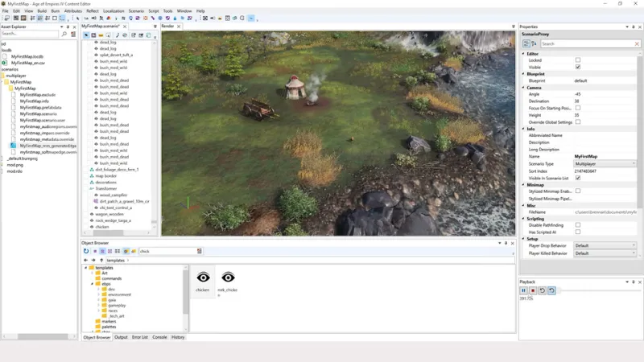
Task: Pause the scenario playback
Action: coord(524,290)
